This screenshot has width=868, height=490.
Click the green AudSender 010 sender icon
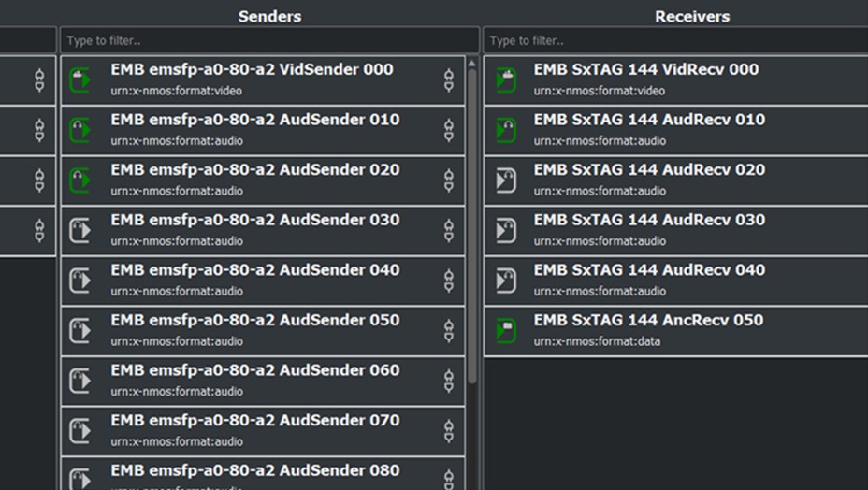(x=80, y=130)
